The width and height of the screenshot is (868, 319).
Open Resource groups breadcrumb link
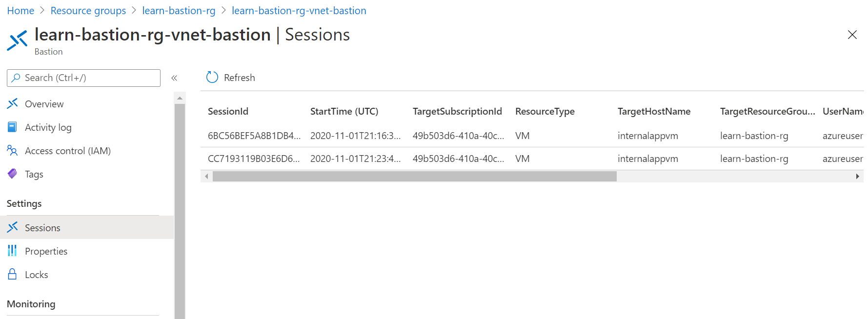(88, 11)
